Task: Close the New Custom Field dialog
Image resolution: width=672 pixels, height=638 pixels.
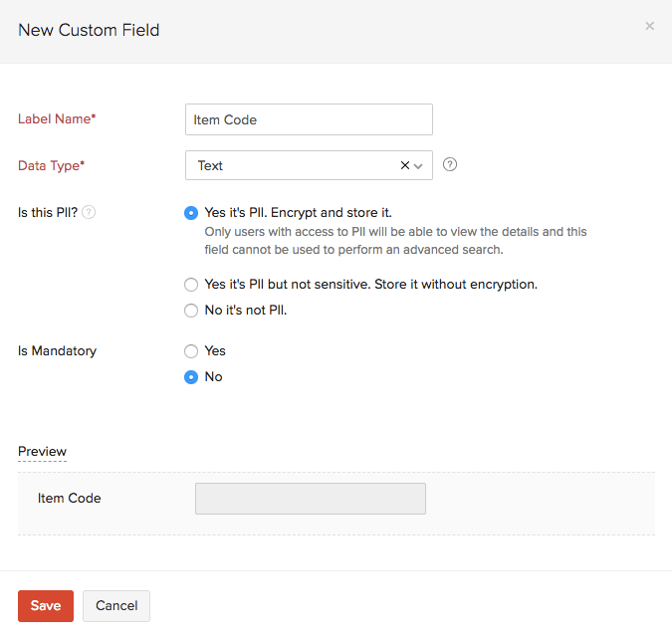Action: coord(649,26)
